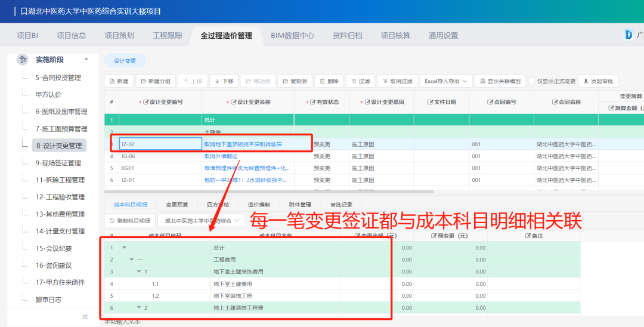Switch to the BIM数据中心 tab
This screenshot has width=644, height=327.
(292, 35)
